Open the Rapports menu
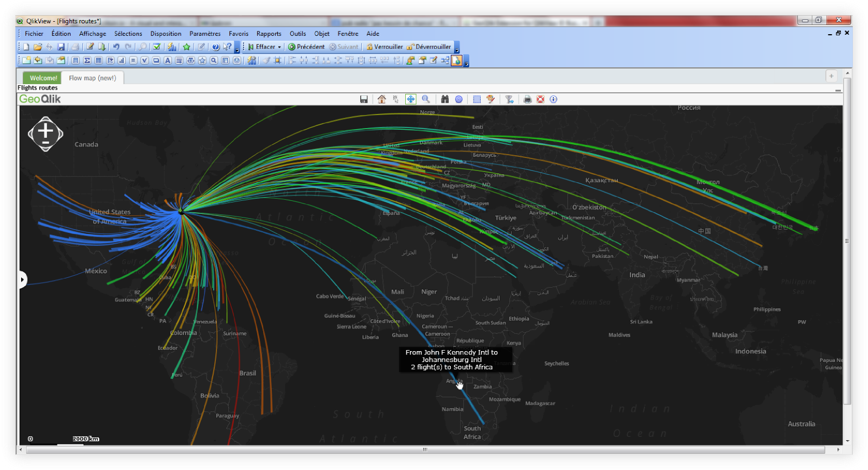 click(269, 34)
